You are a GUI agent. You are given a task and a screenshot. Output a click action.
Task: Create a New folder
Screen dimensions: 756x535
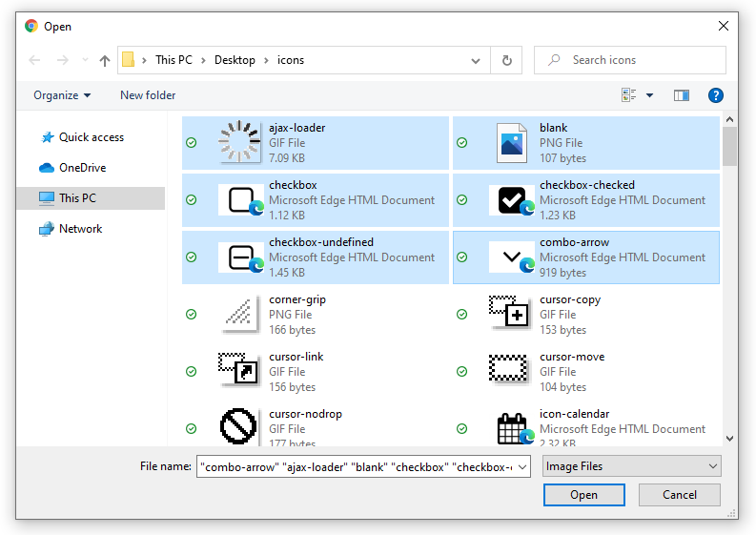click(148, 95)
